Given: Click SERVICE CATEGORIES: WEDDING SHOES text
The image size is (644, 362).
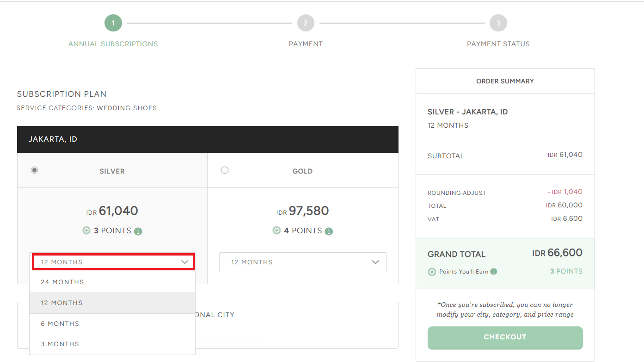Looking at the screenshot, I should 87,108.
